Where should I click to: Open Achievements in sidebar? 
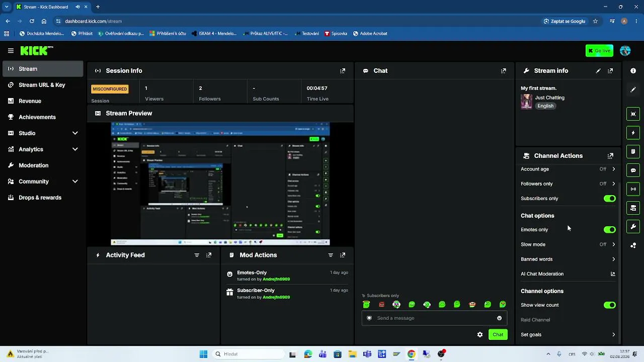tap(43, 117)
